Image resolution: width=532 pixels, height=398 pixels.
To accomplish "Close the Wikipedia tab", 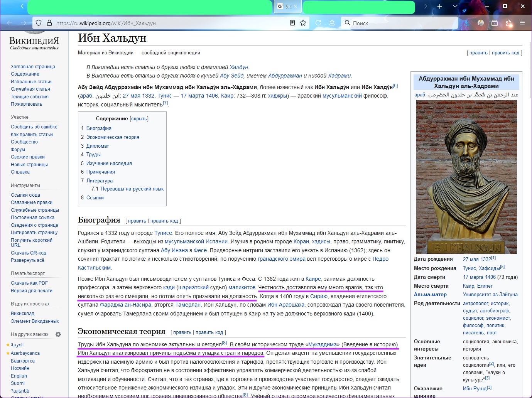I will tap(296, 7).
